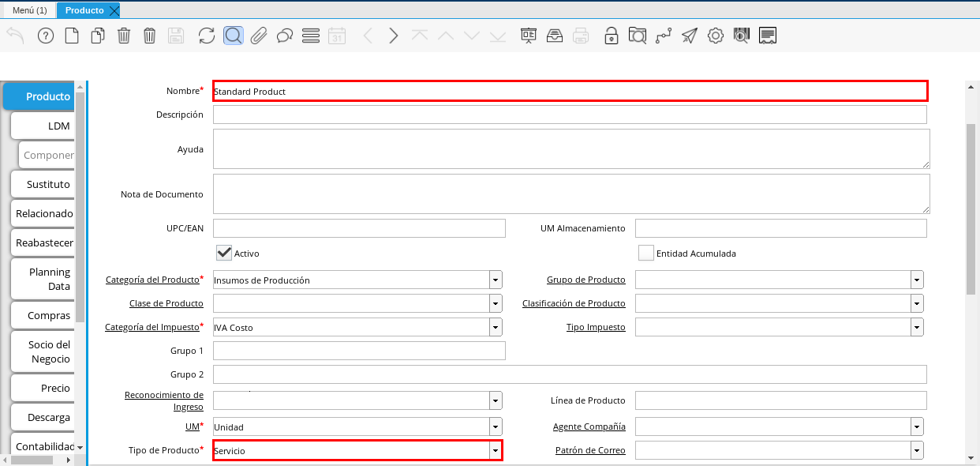Click the Undo changes arrow icon
This screenshot has width=980, height=466.
16,36
